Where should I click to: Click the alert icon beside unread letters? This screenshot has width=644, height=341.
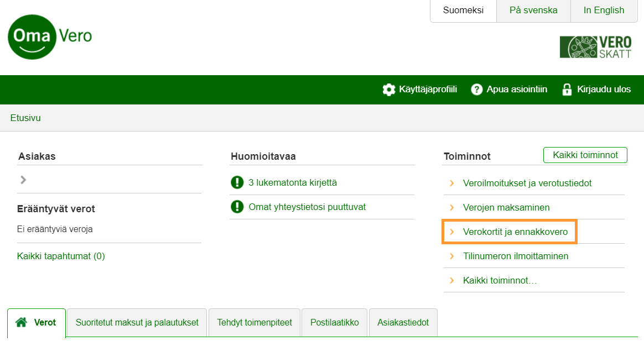pyautogui.click(x=237, y=182)
